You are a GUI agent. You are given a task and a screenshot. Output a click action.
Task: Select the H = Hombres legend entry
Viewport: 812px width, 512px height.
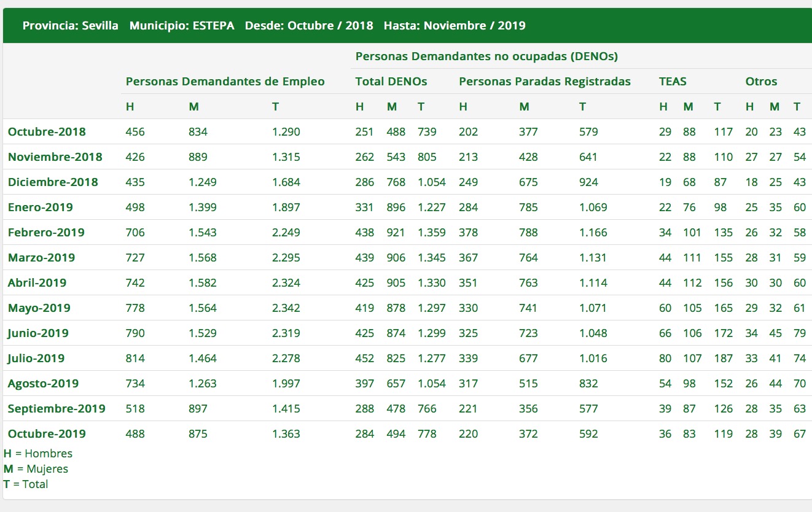[38, 453]
